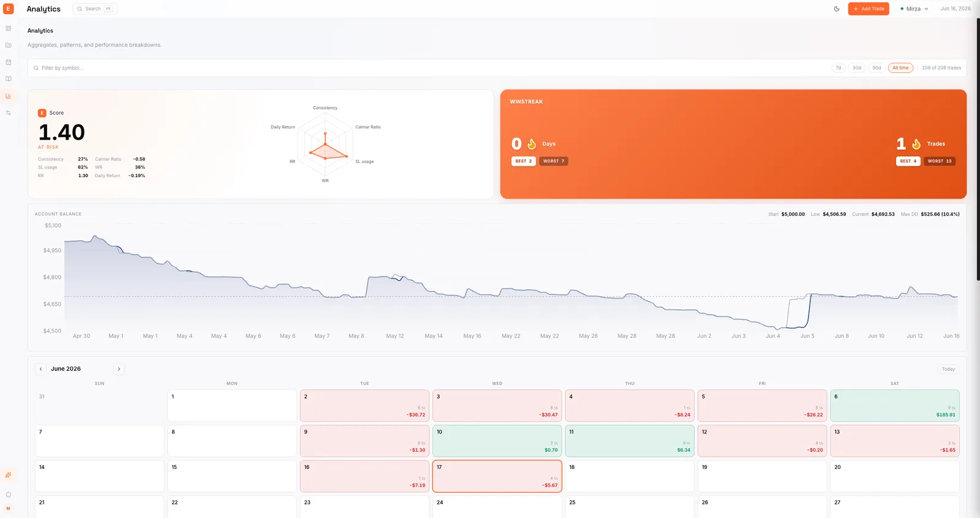Click the 208 of 208 trades text
The image size is (980, 518).
click(941, 68)
